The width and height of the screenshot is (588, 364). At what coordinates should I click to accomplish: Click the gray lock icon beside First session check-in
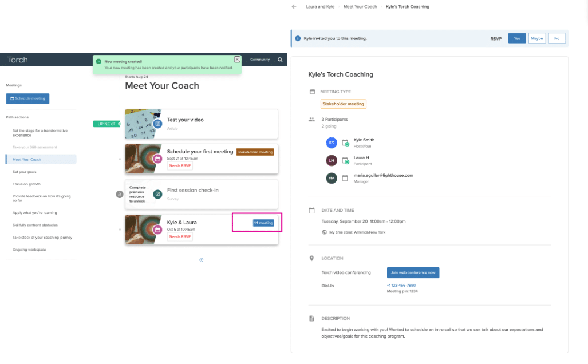[119, 195]
